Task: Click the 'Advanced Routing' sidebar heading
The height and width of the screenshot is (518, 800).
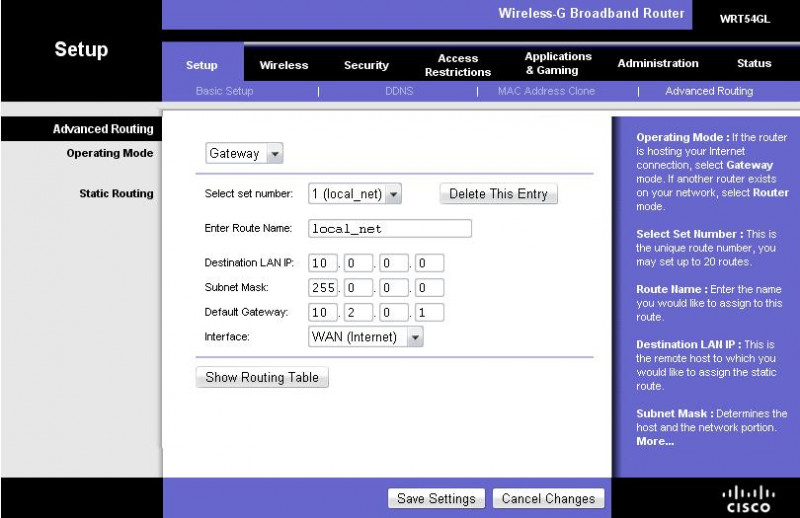Action: point(103,129)
